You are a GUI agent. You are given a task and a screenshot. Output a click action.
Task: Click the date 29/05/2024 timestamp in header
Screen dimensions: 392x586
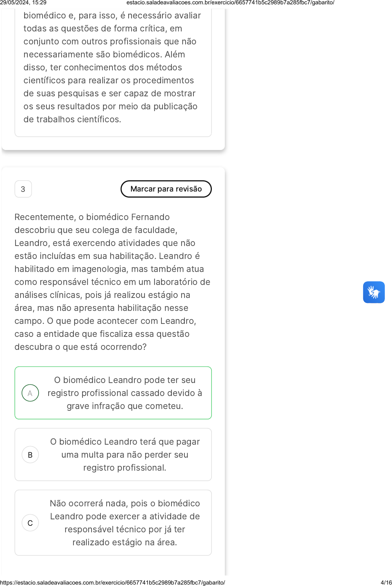pyautogui.click(x=23, y=3)
